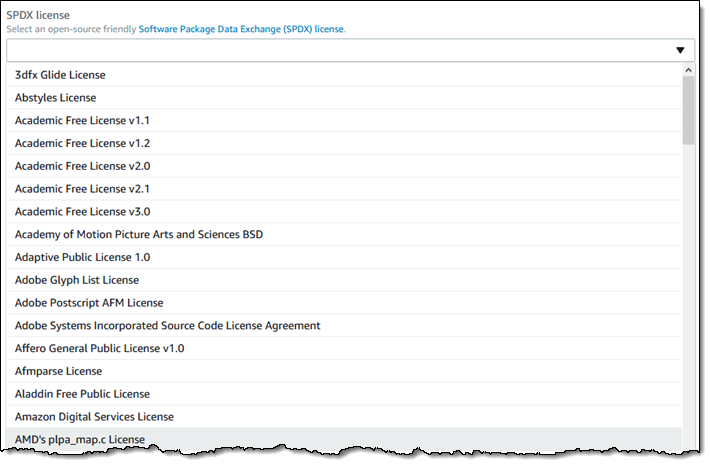Select Adobe Glyph List License
The image size is (710, 465).
77,280
